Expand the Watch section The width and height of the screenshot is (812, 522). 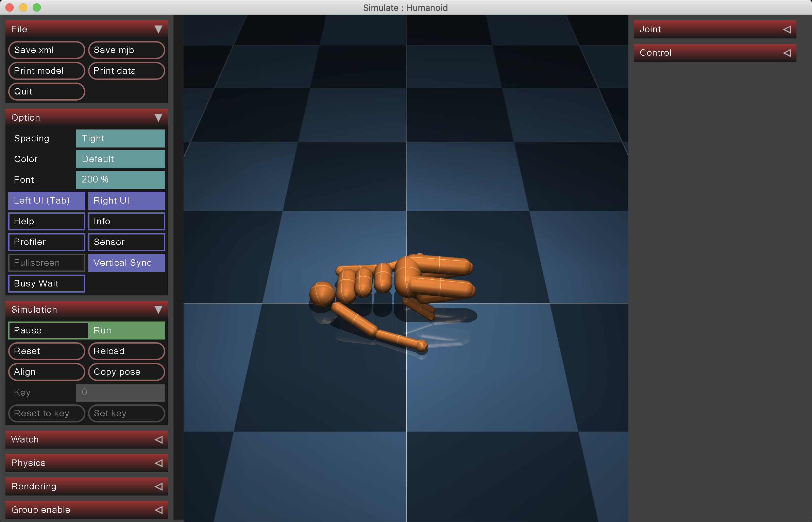click(87, 439)
